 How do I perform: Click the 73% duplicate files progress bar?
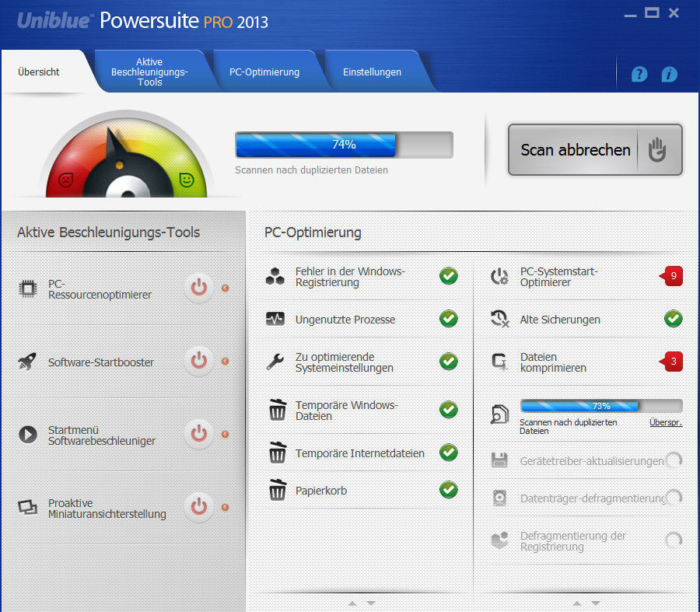[x=601, y=406]
